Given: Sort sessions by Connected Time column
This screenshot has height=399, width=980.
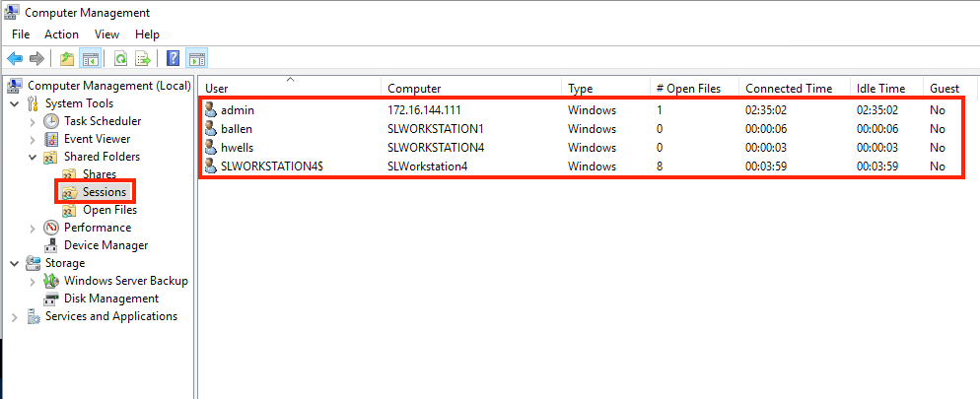Looking at the screenshot, I should pyautogui.click(x=788, y=89).
